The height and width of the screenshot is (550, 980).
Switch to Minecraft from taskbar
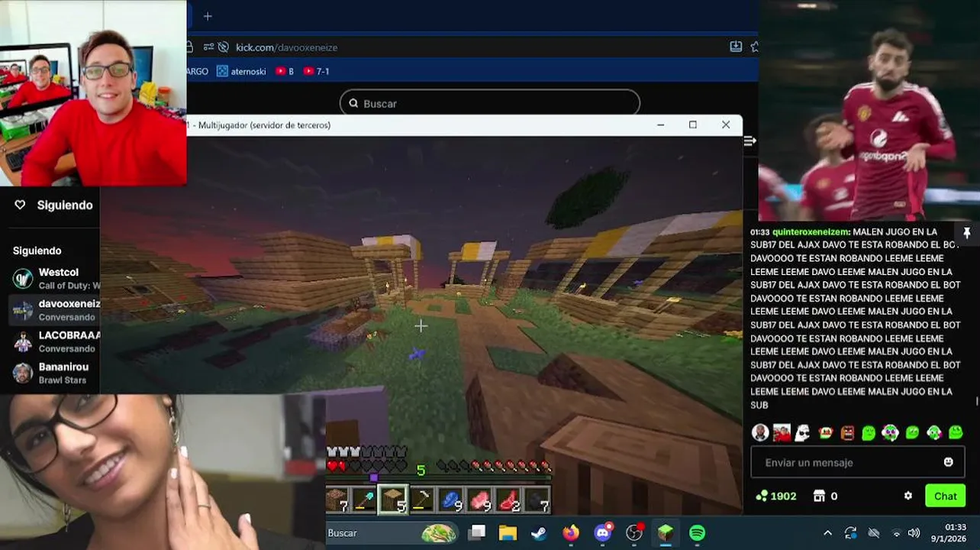click(x=666, y=532)
